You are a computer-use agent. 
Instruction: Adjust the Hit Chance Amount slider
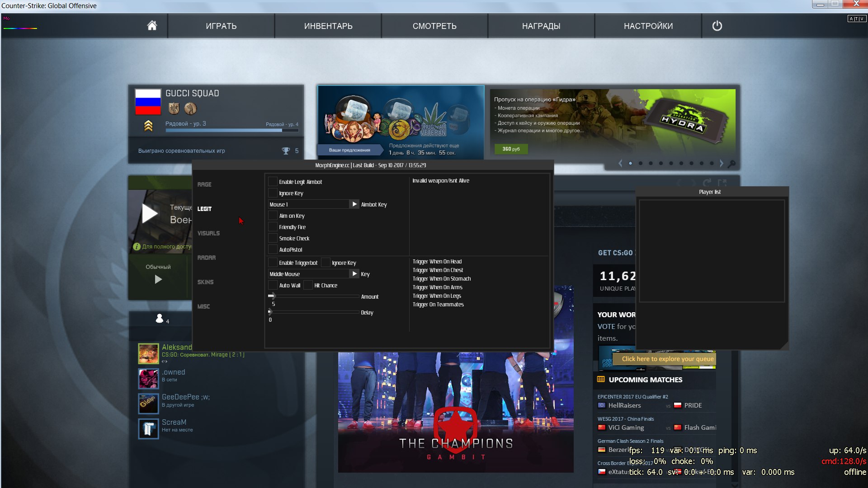tap(314, 296)
